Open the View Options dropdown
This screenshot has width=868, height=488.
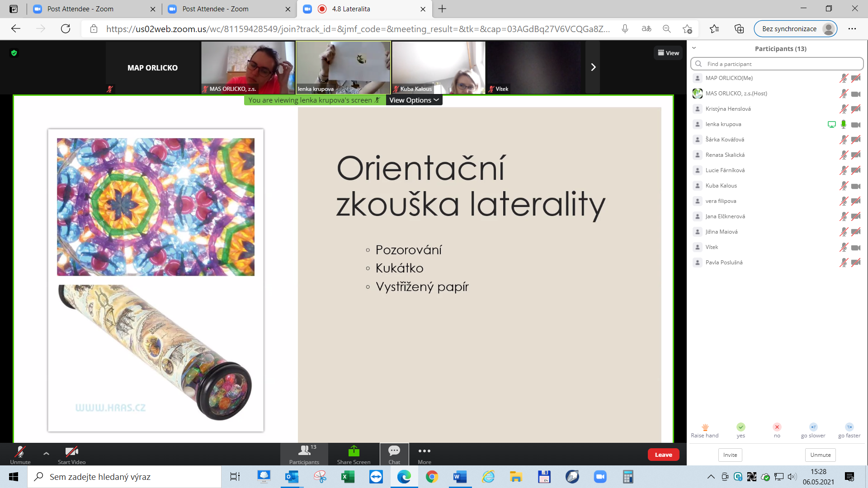tap(414, 100)
